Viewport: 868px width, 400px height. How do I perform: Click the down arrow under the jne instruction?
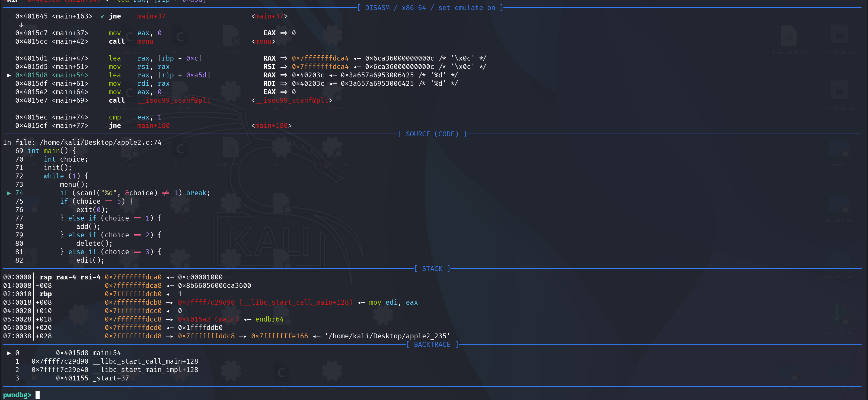[21, 25]
